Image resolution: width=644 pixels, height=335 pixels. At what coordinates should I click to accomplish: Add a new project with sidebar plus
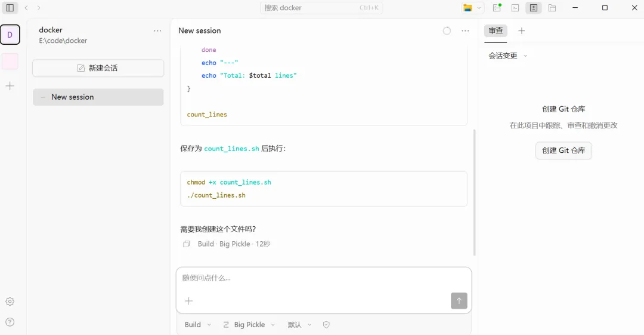pyautogui.click(x=10, y=86)
